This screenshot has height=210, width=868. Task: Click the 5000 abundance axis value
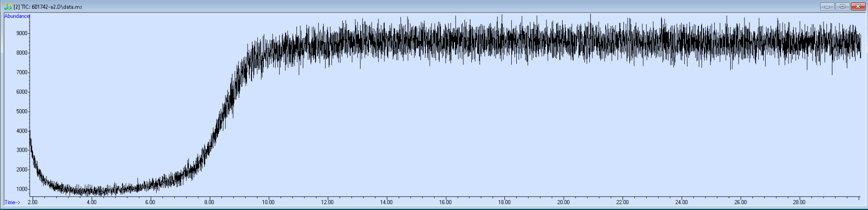[22, 112]
